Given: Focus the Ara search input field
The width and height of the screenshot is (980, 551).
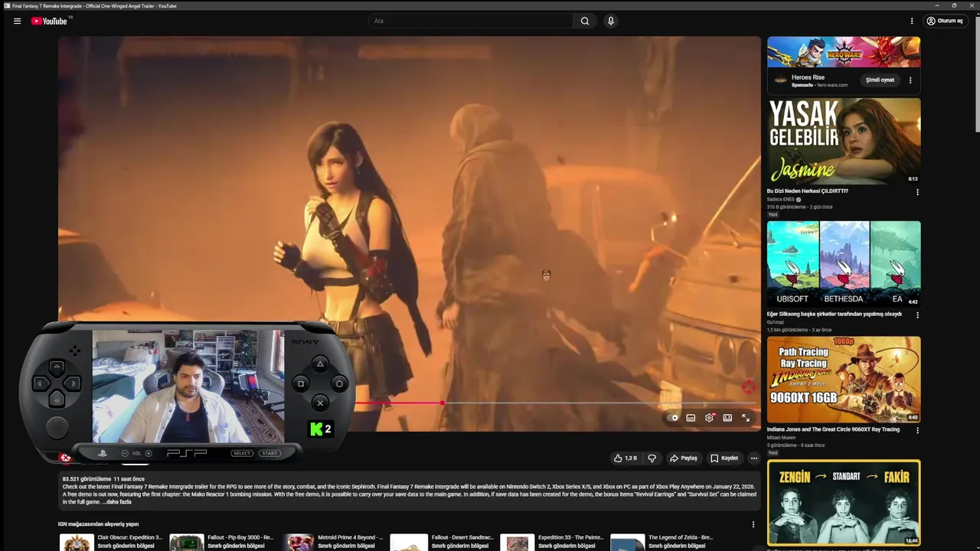Looking at the screenshot, I should [471, 21].
